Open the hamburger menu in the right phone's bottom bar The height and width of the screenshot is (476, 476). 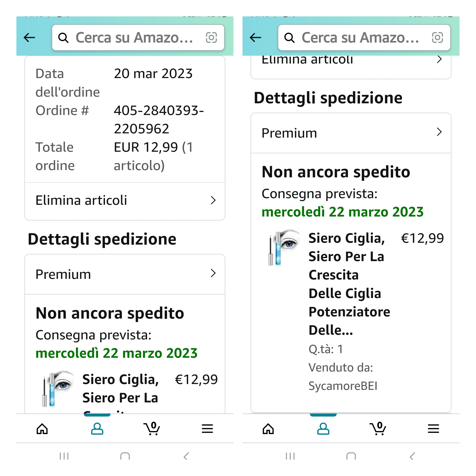pyautogui.click(x=433, y=429)
